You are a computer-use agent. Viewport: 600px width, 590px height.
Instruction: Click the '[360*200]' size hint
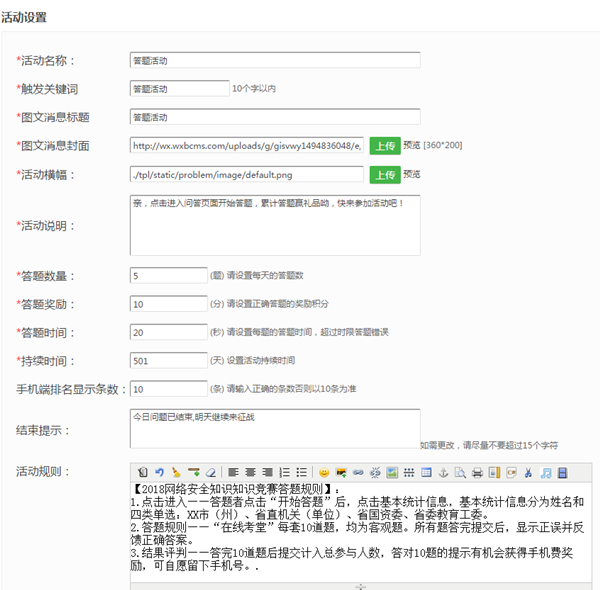click(x=443, y=145)
